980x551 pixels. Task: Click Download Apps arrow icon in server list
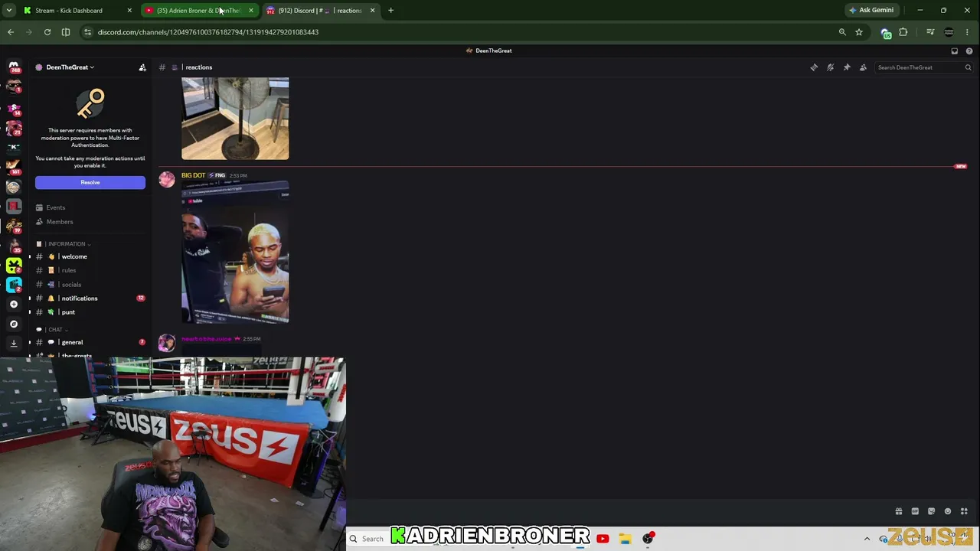point(14,344)
